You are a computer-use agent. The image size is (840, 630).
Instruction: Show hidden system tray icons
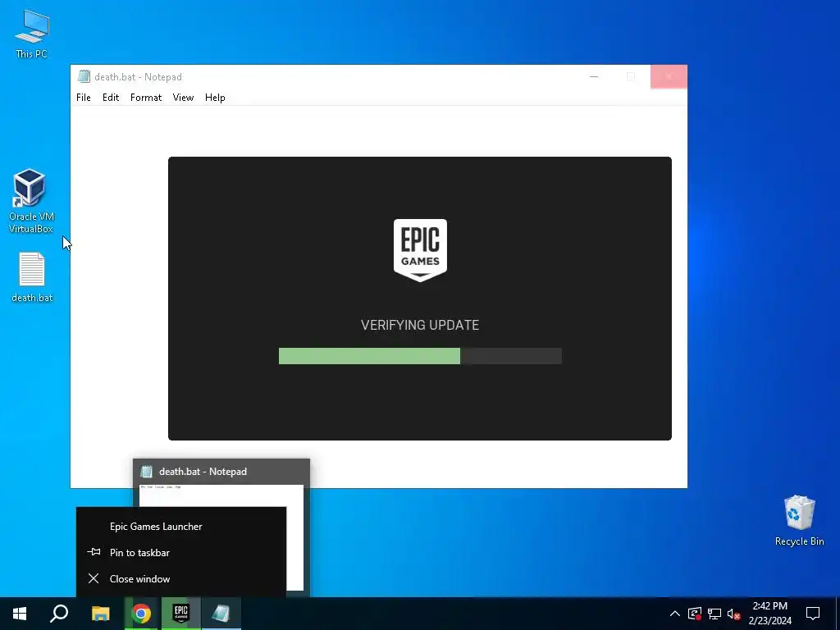(675, 614)
